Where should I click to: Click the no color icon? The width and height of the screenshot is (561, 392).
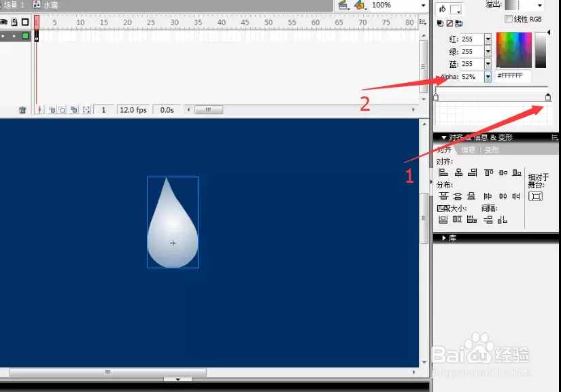point(449,24)
